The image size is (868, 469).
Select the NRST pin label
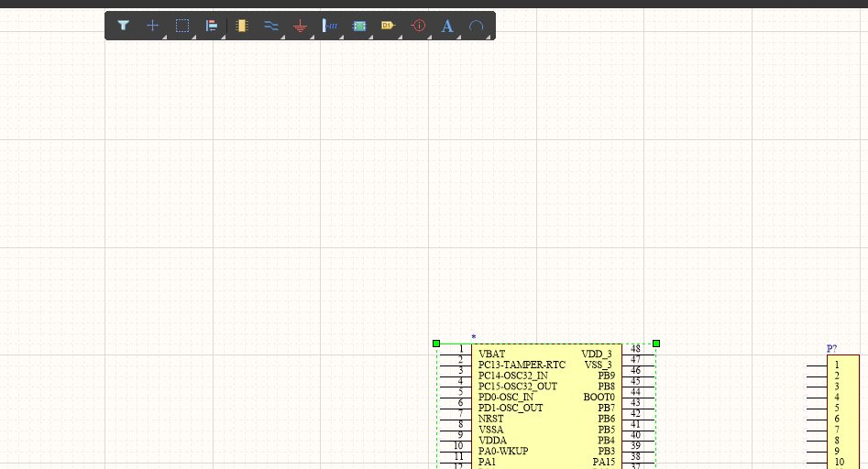pos(490,419)
